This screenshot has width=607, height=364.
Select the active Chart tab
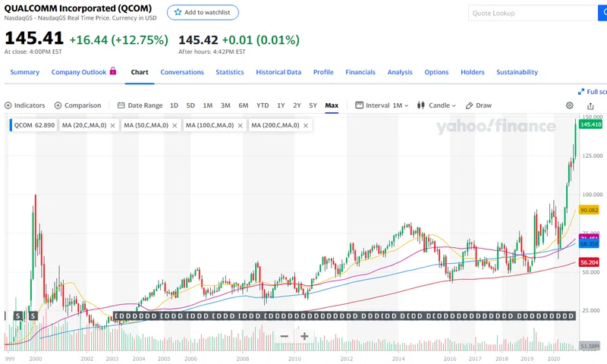tap(140, 72)
